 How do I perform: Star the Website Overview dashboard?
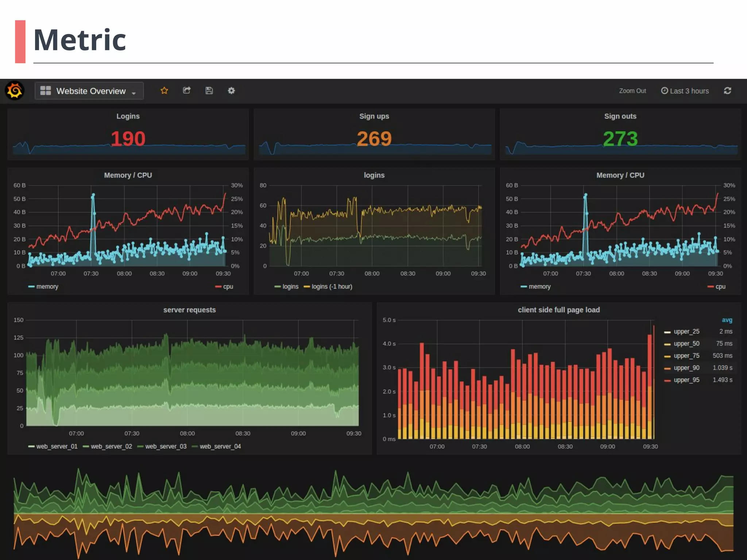[164, 90]
